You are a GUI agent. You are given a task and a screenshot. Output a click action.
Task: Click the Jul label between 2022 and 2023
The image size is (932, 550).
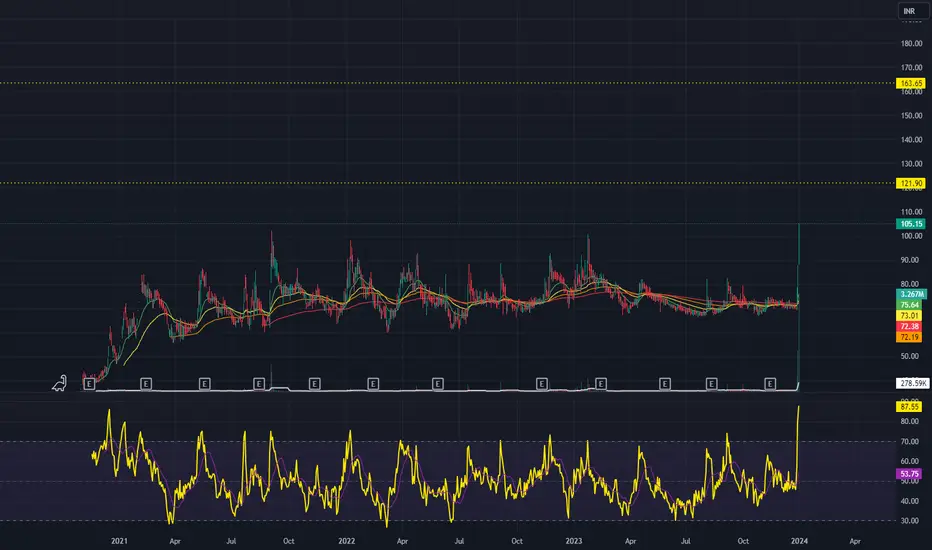(x=459, y=541)
